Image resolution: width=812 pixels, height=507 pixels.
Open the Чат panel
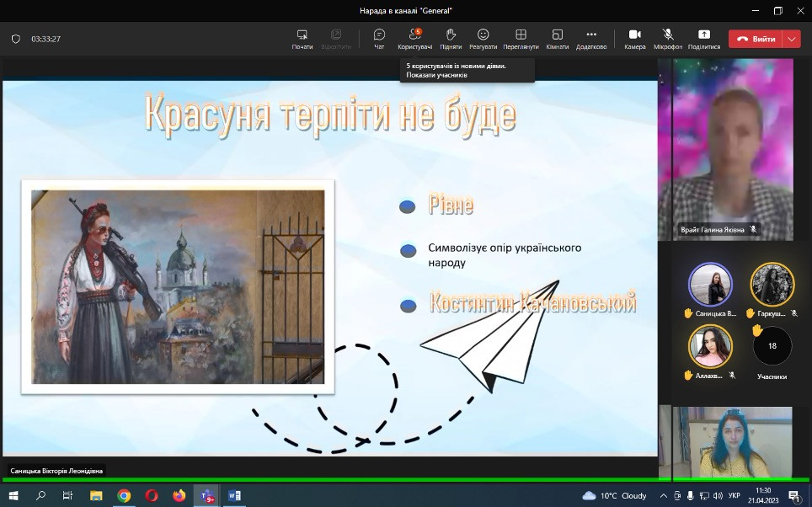379,39
